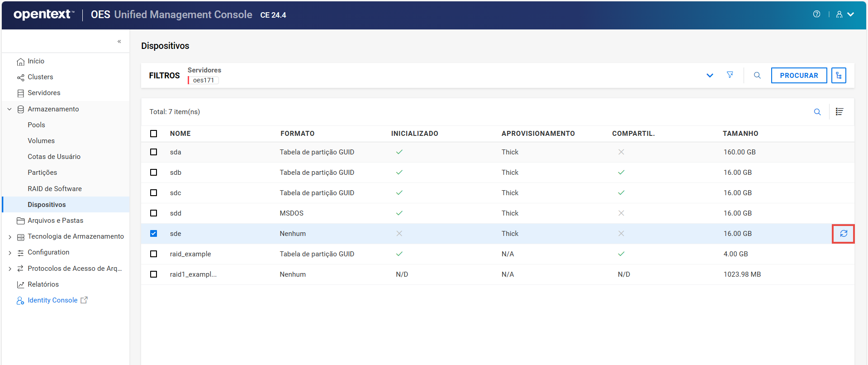Open the user account menu
Viewport: 868px width, 365px height.
pyautogui.click(x=844, y=14)
